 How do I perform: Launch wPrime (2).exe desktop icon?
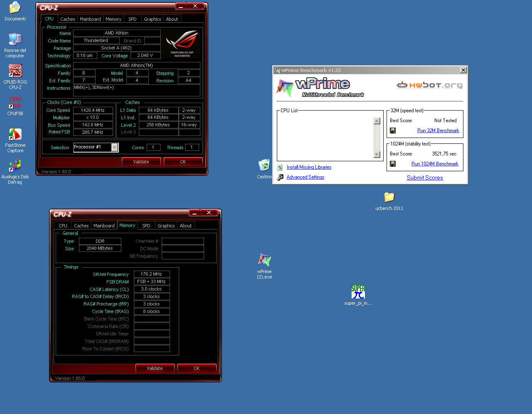click(x=264, y=260)
